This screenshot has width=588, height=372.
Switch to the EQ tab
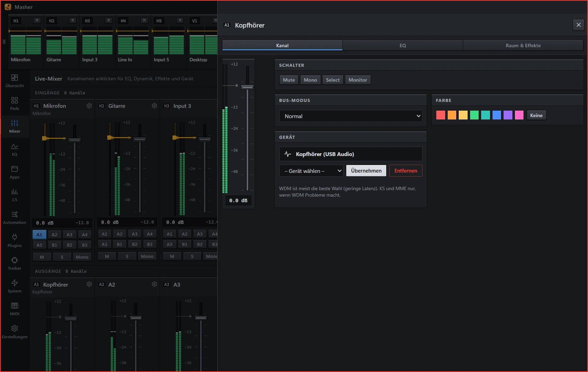[x=403, y=45]
